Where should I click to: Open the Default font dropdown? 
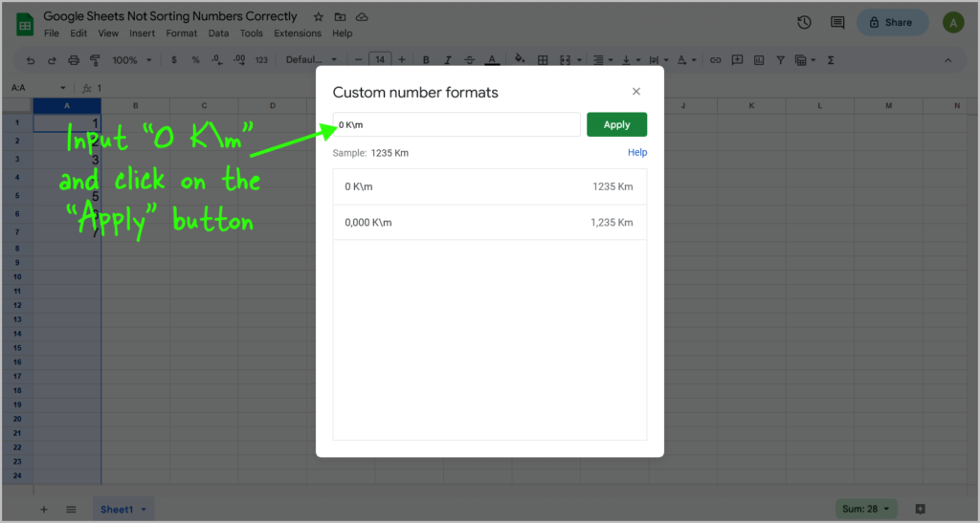click(x=311, y=60)
